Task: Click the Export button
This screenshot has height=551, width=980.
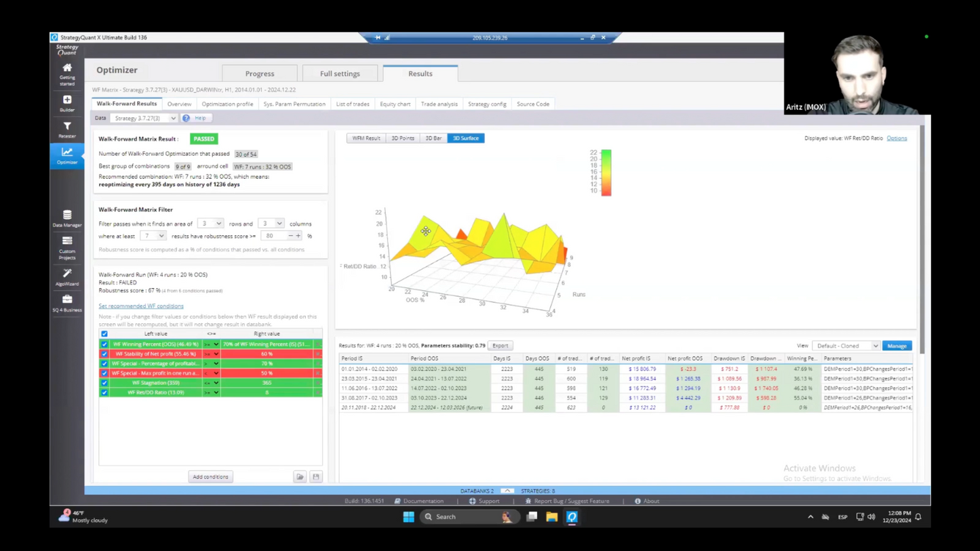Action: point(501,346)
